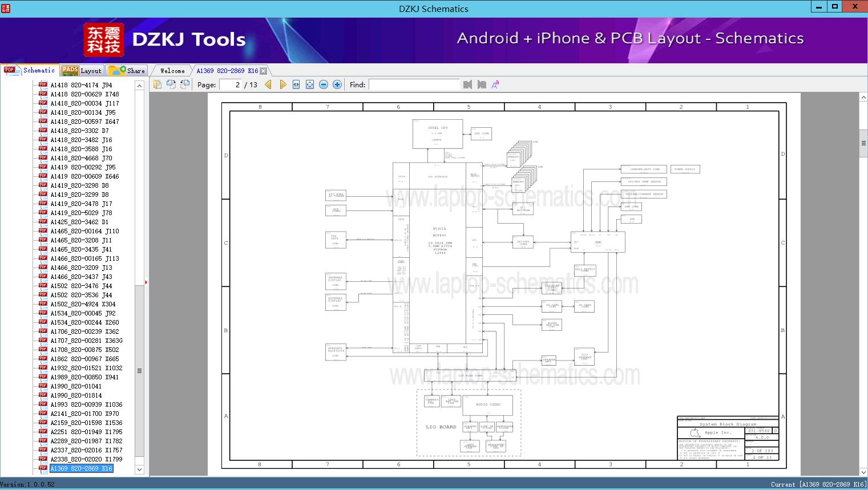The width and height of the screenshot is (868, 490).
Task: Click the rotate page clockwise icon
Action: click(185, 84)
